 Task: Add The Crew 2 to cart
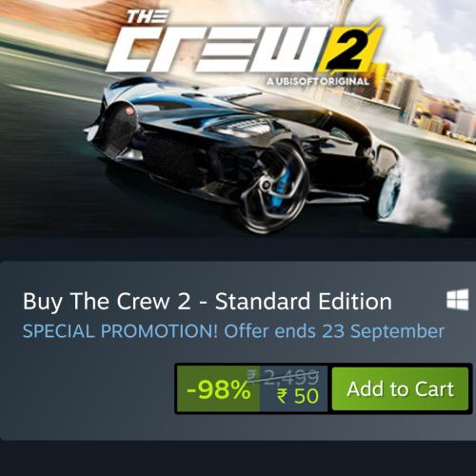[x=400, y=388]
